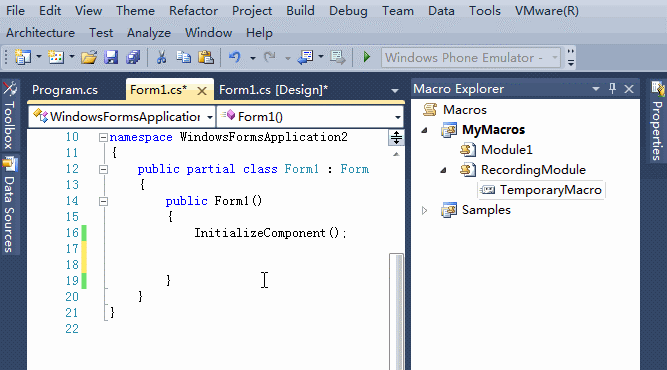Image resolution: width=667 pixels, height=370 pixels.
Task: Open the File menu
Action: coord(15,11)
